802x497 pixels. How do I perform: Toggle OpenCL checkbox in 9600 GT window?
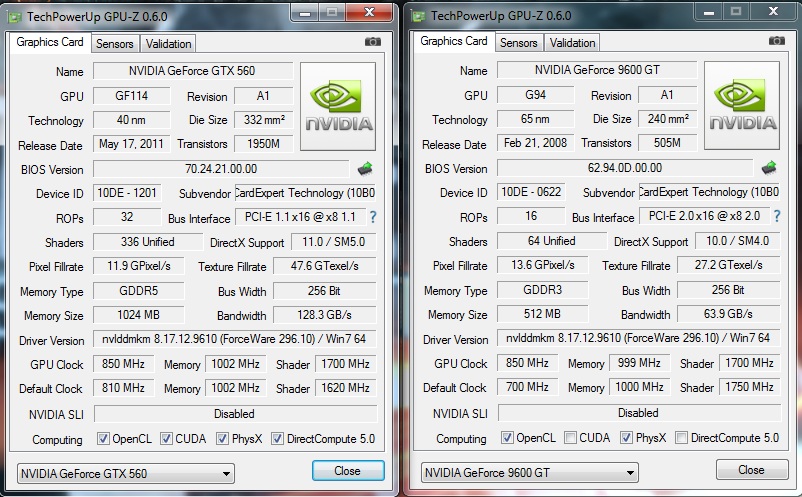pos(507,438)
